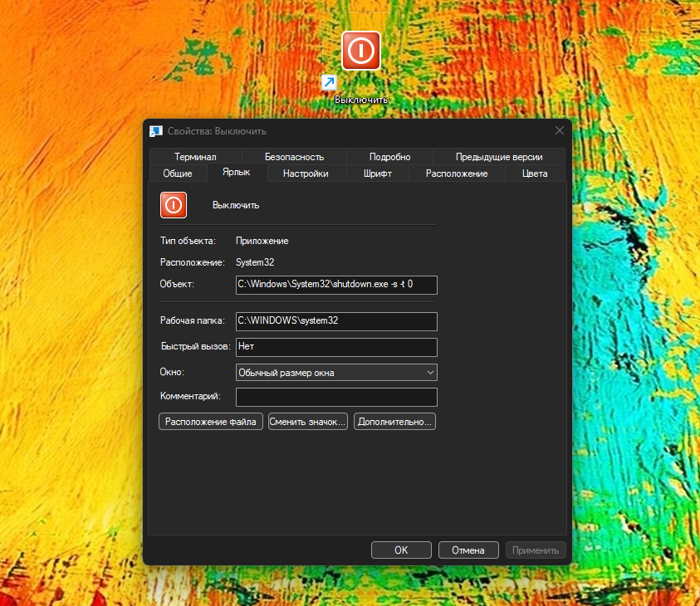Open Дополнительно... advanced options
Screen dimensions: 700x606
[394, 422]
